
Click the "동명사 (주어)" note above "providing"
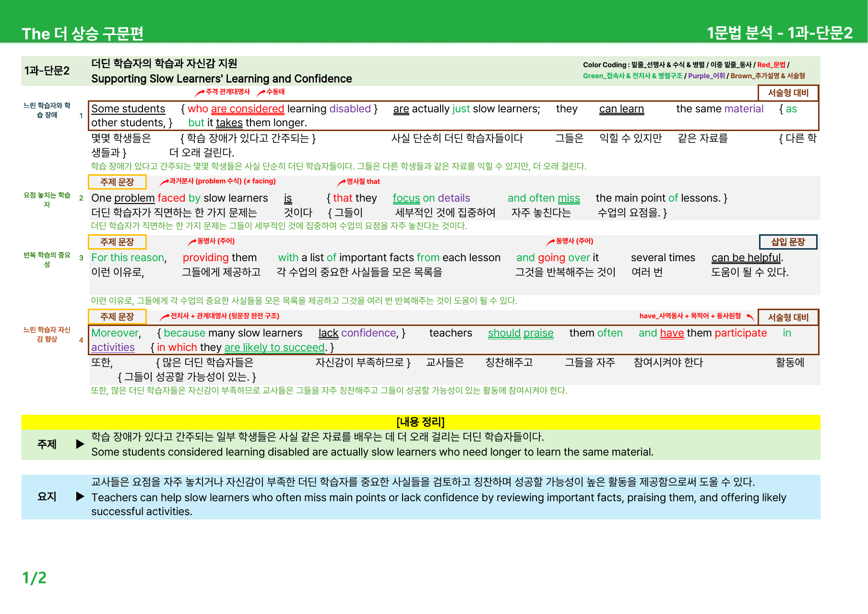(x=216, y=241)
